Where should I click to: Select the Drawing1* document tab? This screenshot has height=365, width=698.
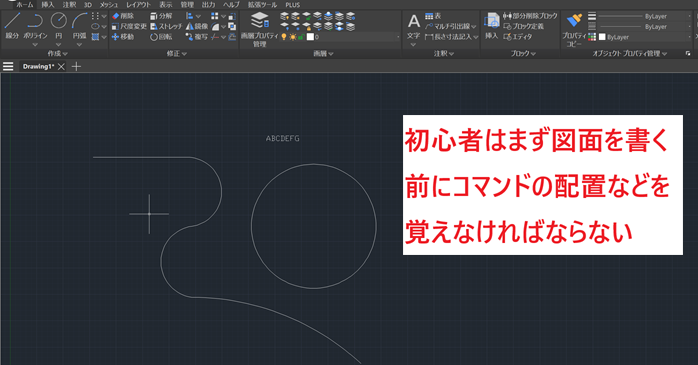click(x=38, y=66)
